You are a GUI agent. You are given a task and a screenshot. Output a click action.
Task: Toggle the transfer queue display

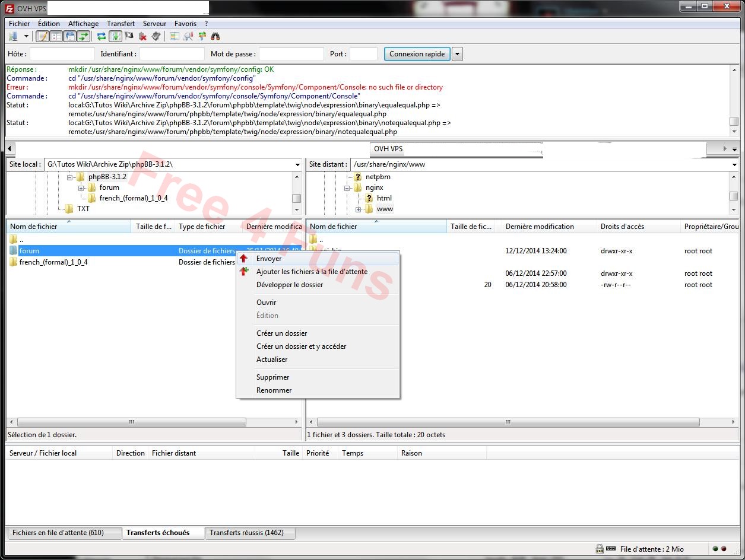84,36
